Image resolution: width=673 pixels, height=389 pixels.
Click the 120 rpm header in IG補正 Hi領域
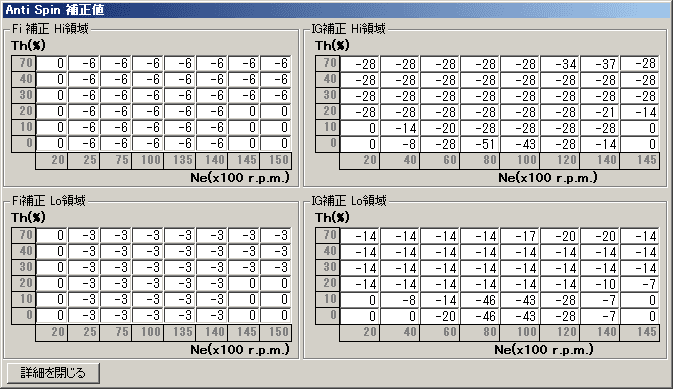[560, 160]
